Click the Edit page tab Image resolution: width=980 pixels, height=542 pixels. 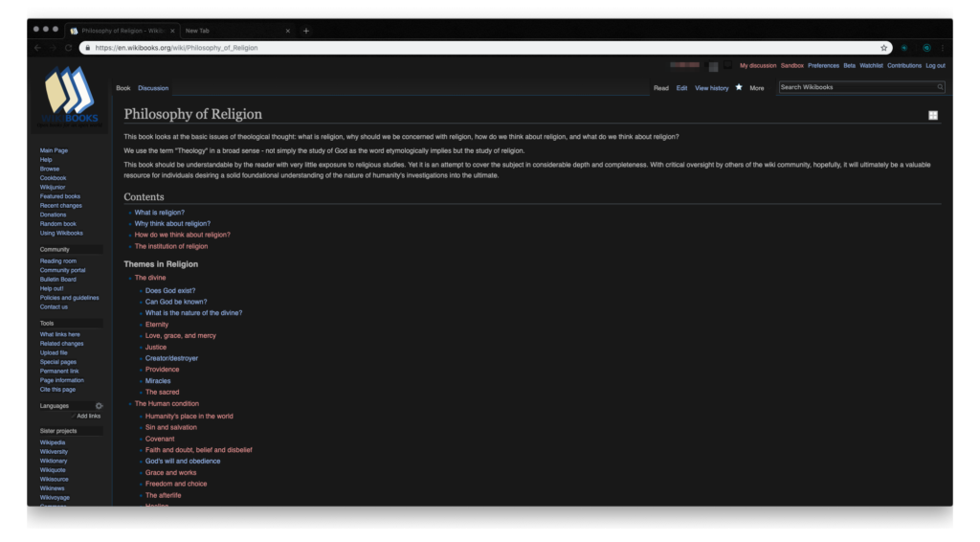[681, 88]
